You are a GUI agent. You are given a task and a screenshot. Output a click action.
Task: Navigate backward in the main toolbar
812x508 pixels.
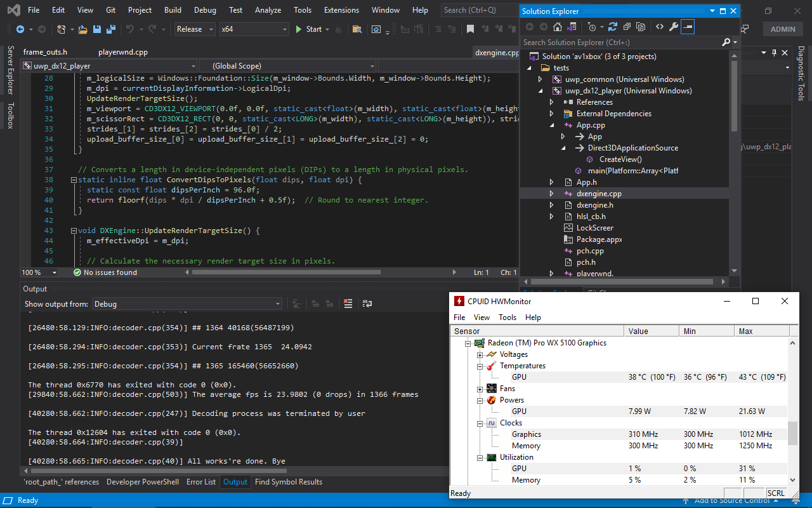(x=20, y=29)
